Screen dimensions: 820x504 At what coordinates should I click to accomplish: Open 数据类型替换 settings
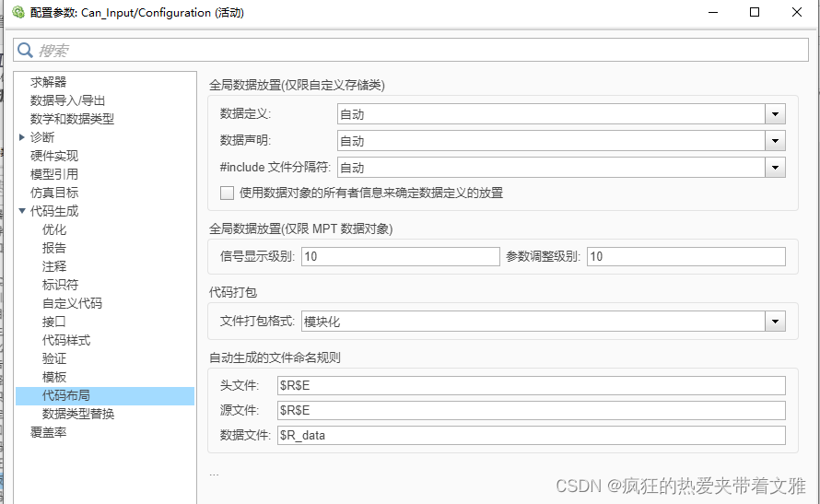click(x=78, y=414)
